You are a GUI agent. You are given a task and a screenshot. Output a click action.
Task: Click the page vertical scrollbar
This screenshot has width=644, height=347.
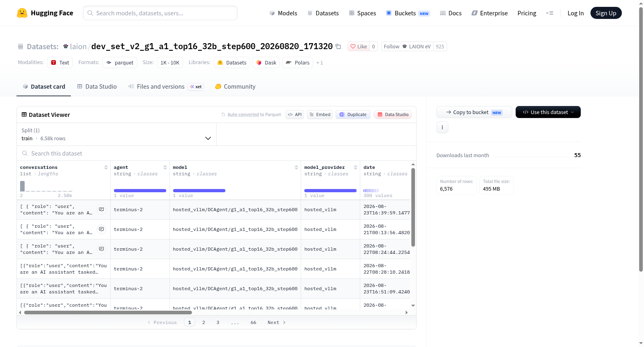(x=641, y=139)
